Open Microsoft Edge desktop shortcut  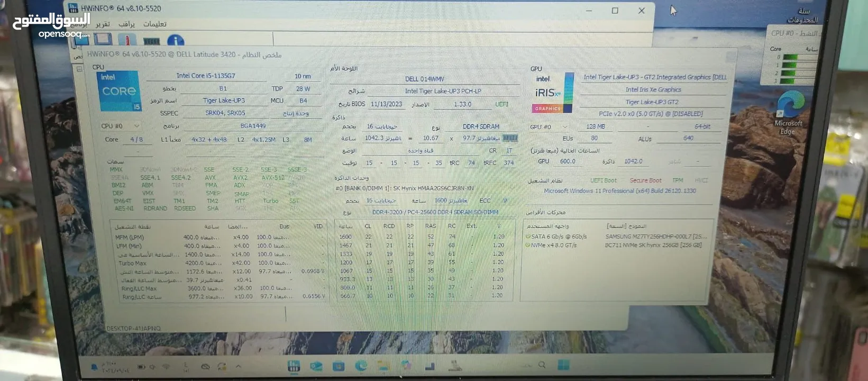point(789,114)
